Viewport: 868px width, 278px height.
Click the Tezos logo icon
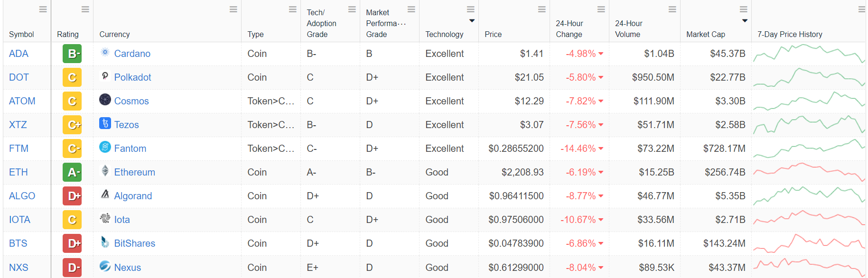pos(105,123)
